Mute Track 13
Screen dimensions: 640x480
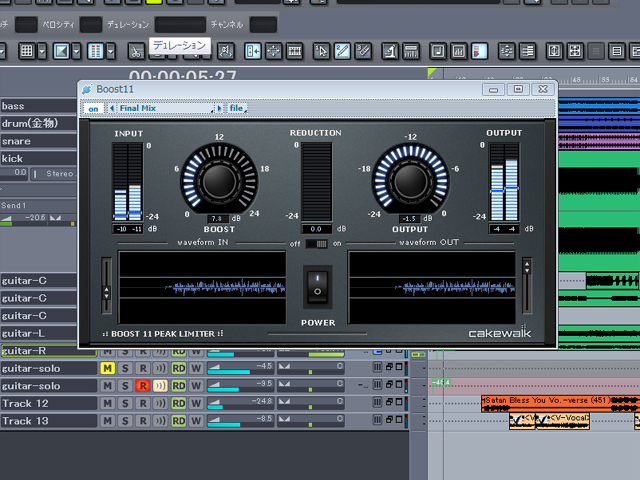pyautogui.click(x=107, y=421)
